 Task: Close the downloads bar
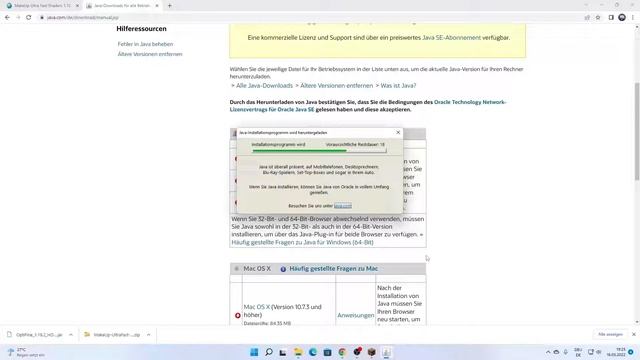click(633, 334)
